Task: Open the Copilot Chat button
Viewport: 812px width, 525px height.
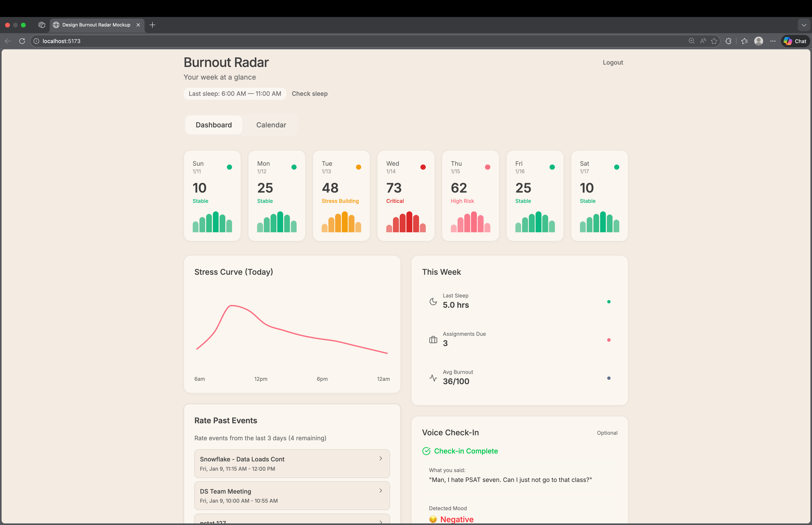Action: click(x=795, y=41)
